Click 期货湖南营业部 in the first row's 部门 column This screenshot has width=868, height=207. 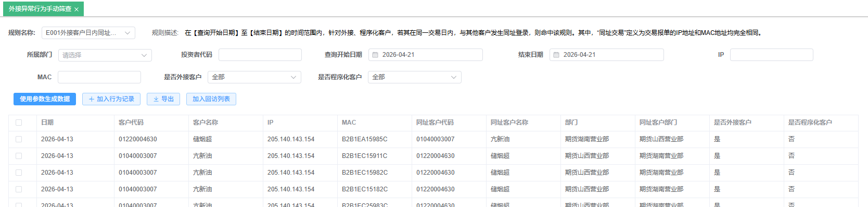coord(587,139)
